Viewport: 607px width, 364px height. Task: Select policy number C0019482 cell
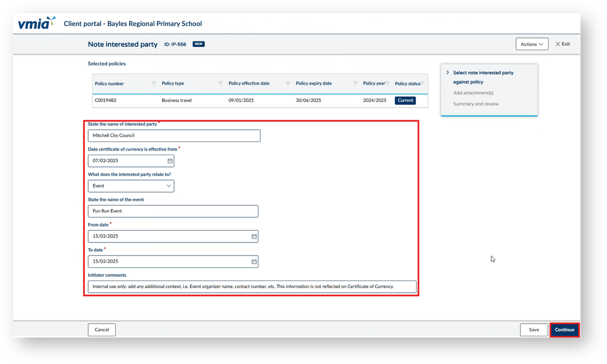106,101
